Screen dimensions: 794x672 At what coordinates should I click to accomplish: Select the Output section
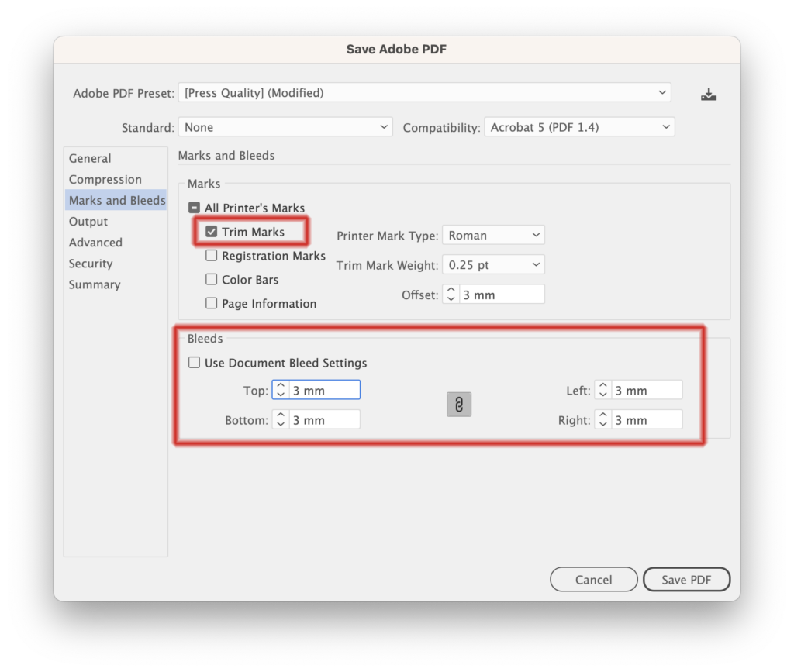pyautogui.click(x=116, y=222)
